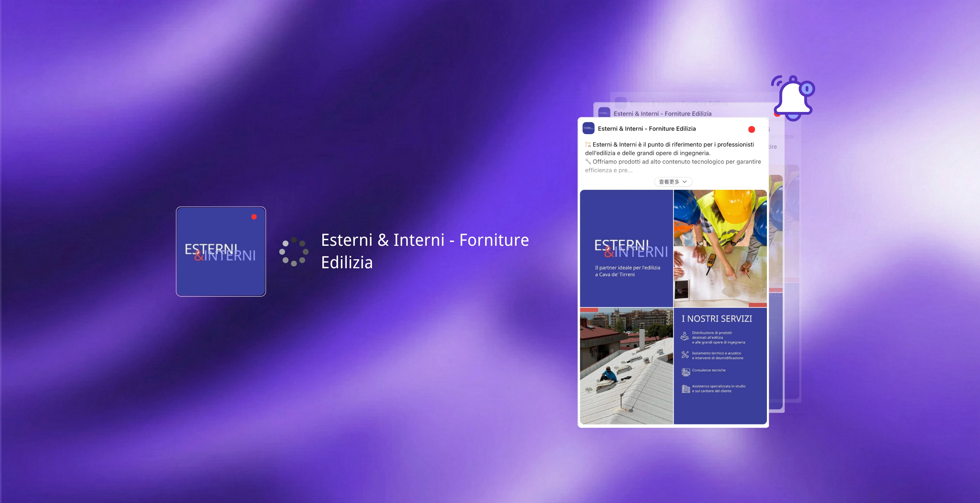Click the wrench emoji before Offriamo prodotti

tap(588, 161)
